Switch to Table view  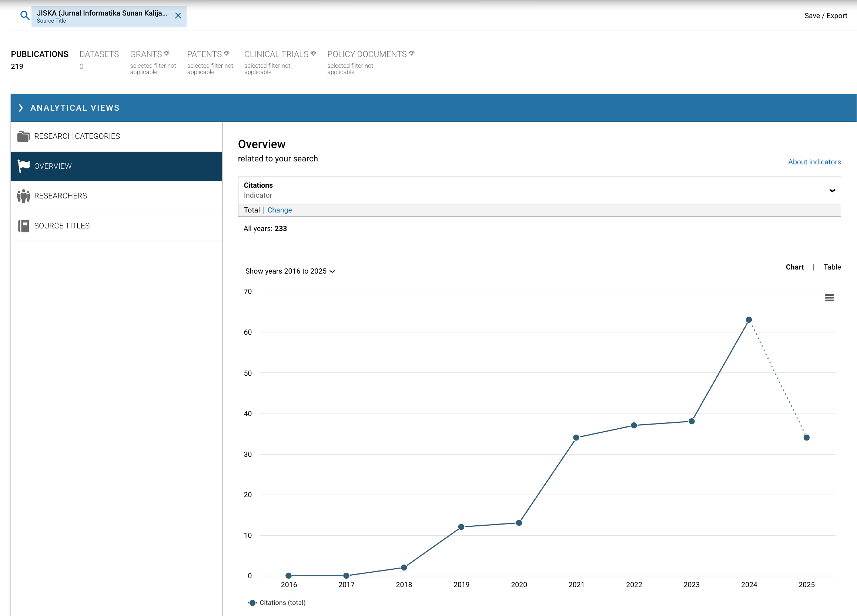pyautogui.click(x=832, y=267)
